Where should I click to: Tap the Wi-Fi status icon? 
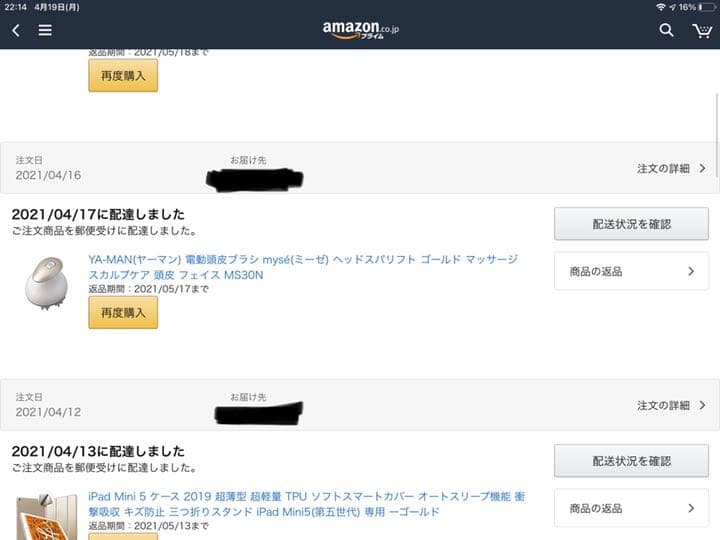pos(661,7)
